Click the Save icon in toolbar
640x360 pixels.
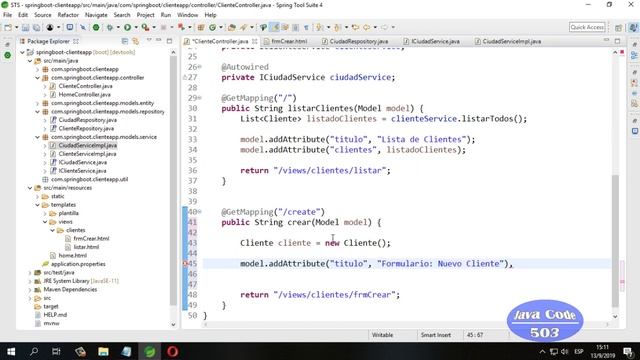pyautogui.click(x=26, y=27)
